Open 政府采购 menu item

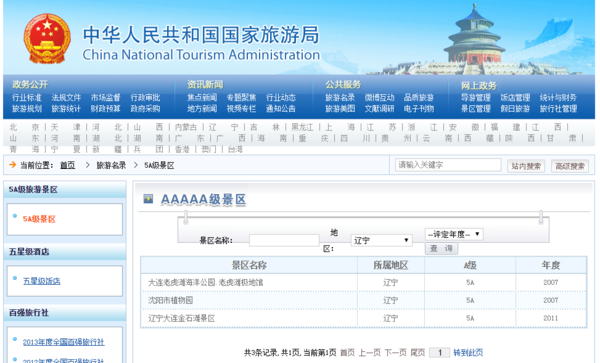145,109
